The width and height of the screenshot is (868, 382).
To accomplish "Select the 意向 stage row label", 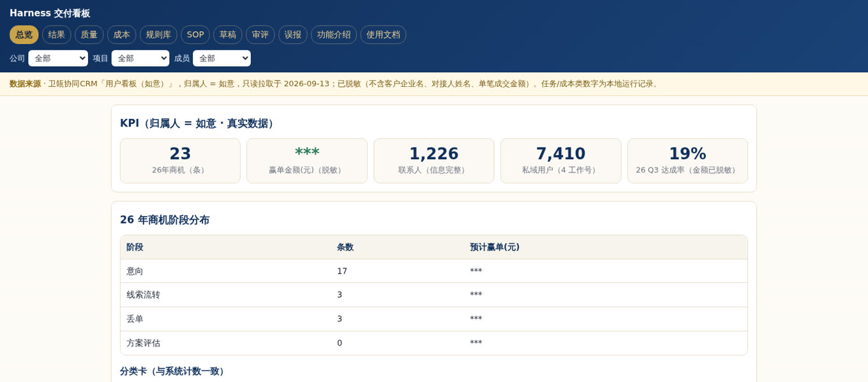I will [135, 271].
